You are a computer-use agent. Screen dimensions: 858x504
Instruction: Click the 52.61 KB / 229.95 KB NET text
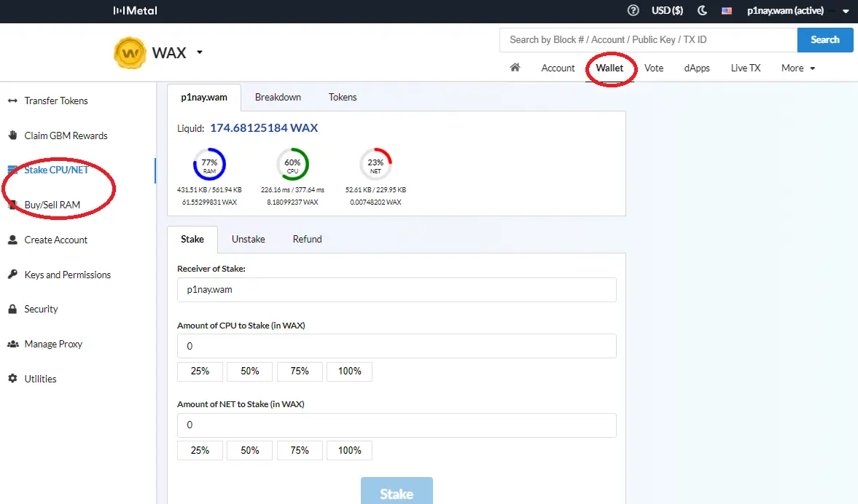[375, 189]
